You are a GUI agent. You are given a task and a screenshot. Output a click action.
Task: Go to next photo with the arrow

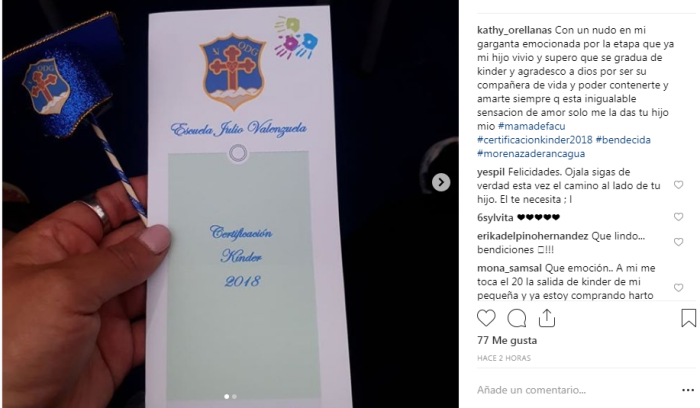[441, 182]
